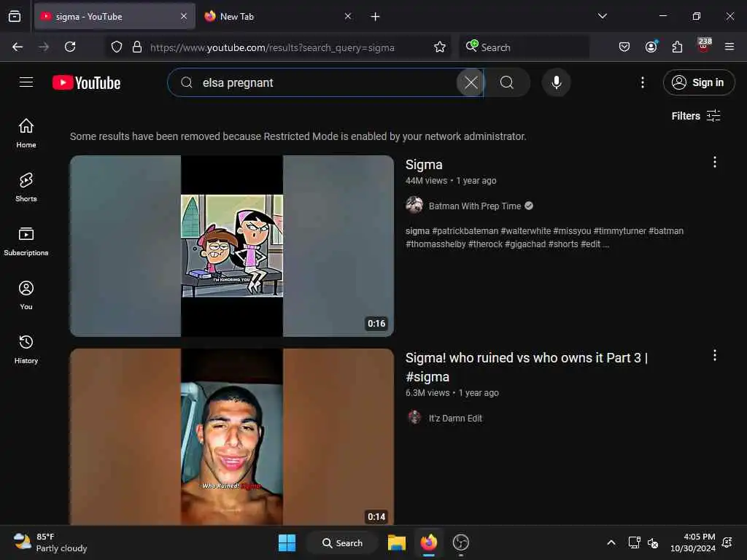Viewport: 747px width, 560px height.
Task: Play the Sigma video thumbnail, 0:16
Action: [232, 246]
